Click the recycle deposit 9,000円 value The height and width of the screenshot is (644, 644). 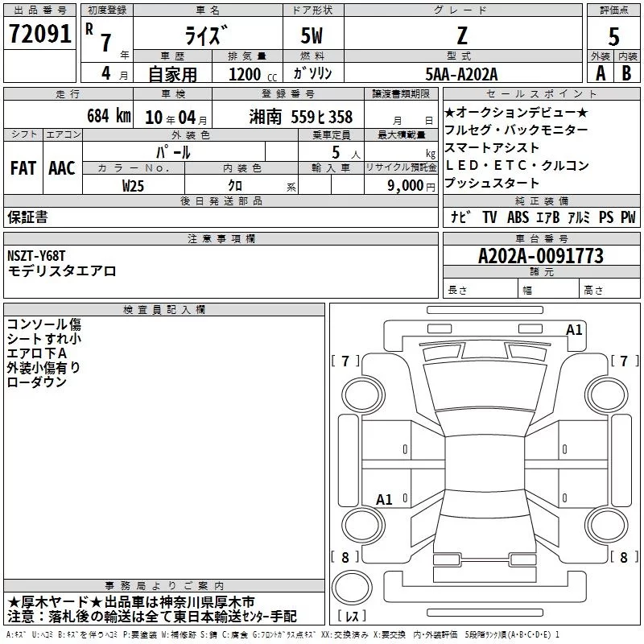click(411, 185)
